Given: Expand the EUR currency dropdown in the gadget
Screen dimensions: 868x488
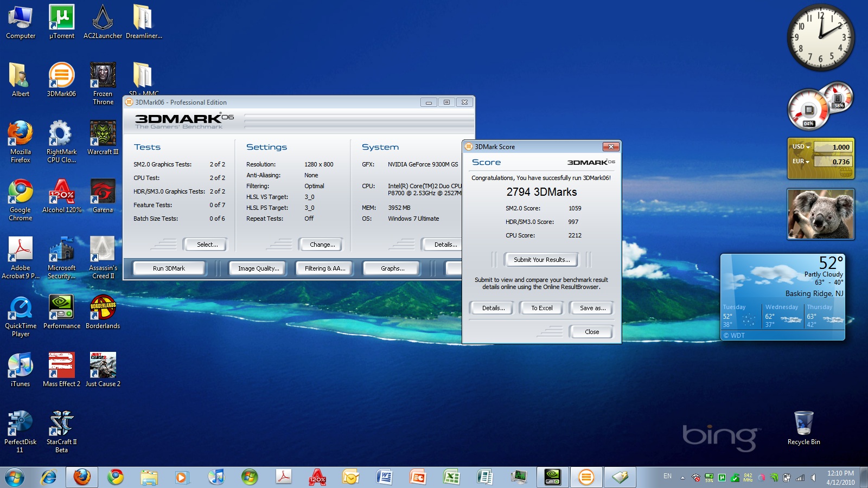Looking at the screenshot, I should [x=801, y=162].
